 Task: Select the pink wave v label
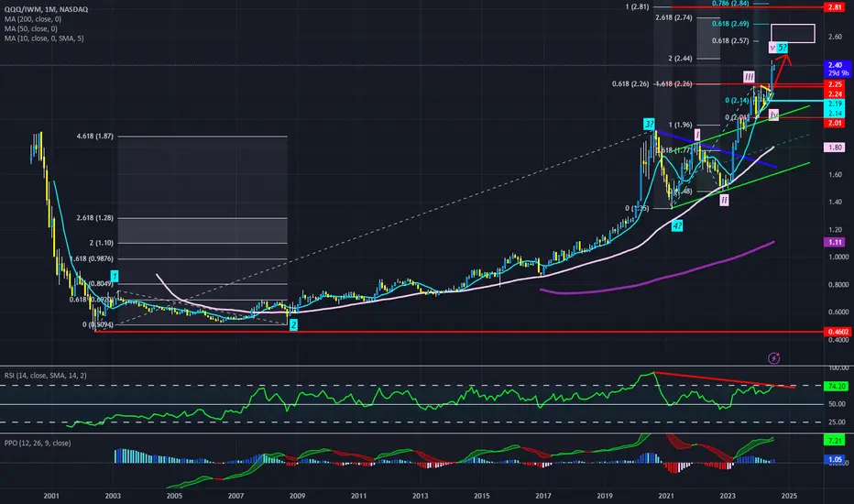(772, 48)
